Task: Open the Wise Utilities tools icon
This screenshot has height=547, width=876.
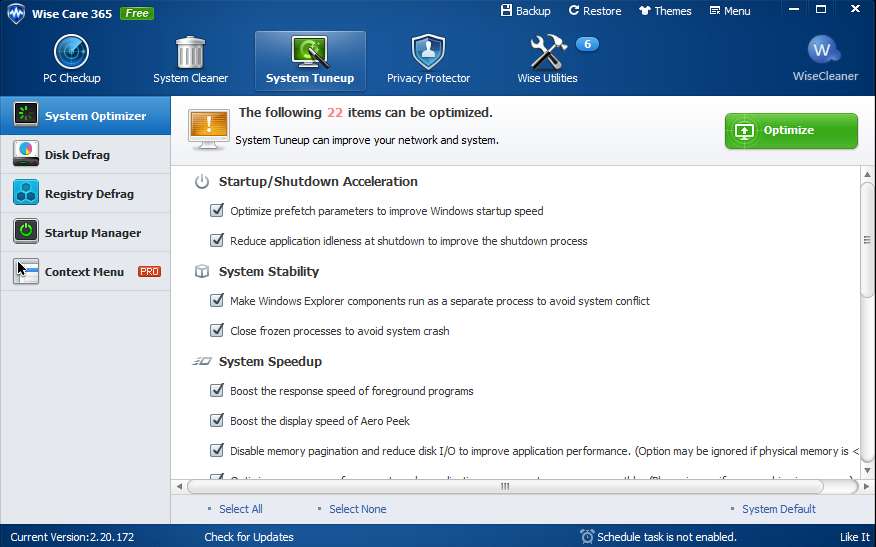Action: 547,52
